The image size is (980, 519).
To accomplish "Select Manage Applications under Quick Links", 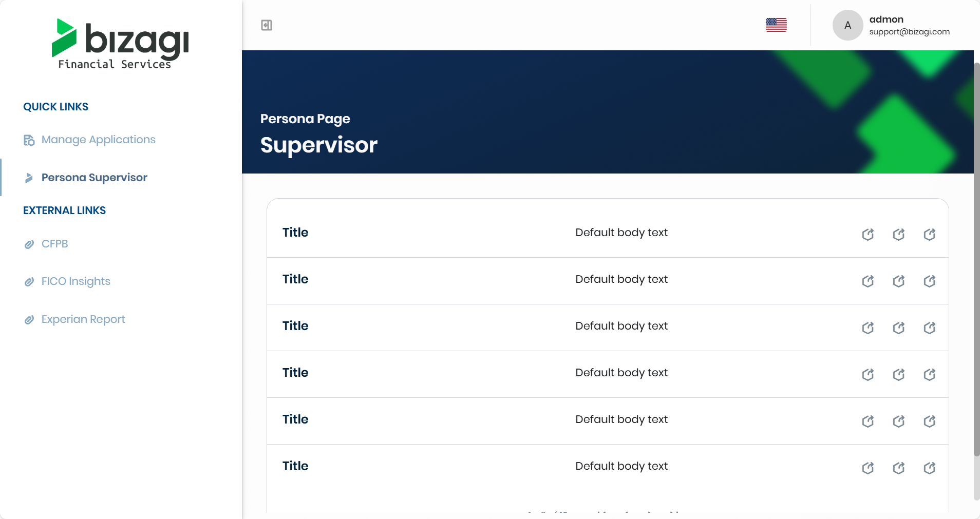I will pos(98,140).
